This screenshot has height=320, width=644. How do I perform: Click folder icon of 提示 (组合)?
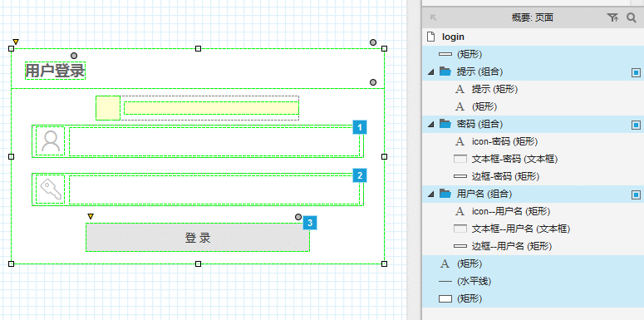tap(445, 71)
